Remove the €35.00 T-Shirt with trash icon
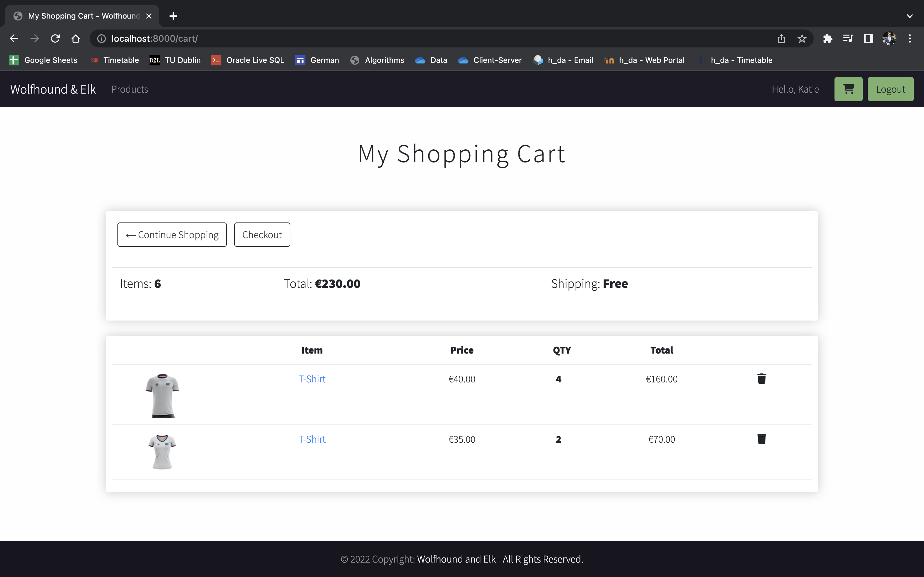Image resolution: width=924 pixels, height=577 pixels. pyautogui.click(x=761, y=439)
